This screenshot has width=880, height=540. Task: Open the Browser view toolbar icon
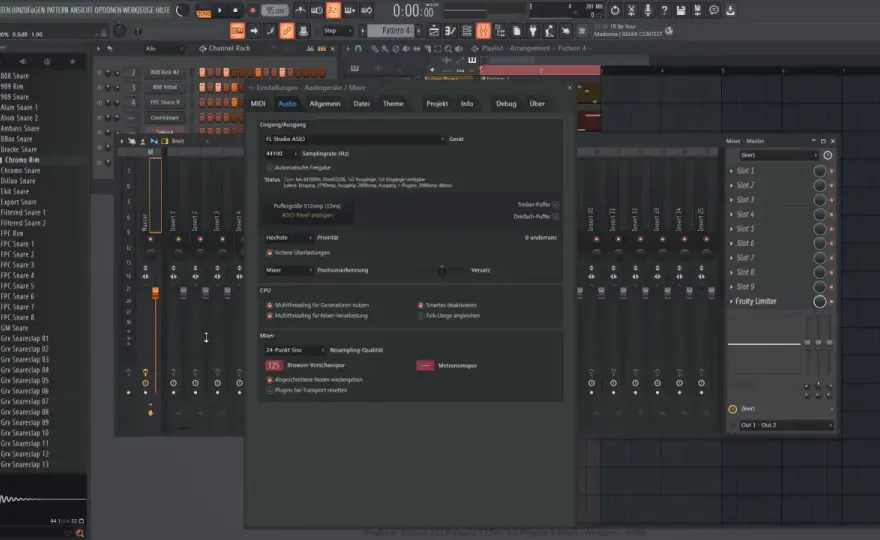pyautogui.click(x=499, y=31)
